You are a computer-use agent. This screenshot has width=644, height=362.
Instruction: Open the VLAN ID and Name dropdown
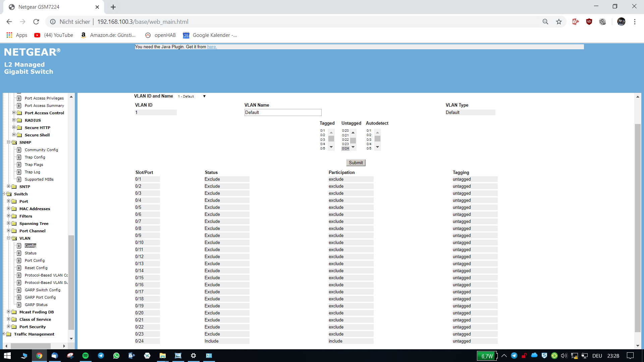192,97
